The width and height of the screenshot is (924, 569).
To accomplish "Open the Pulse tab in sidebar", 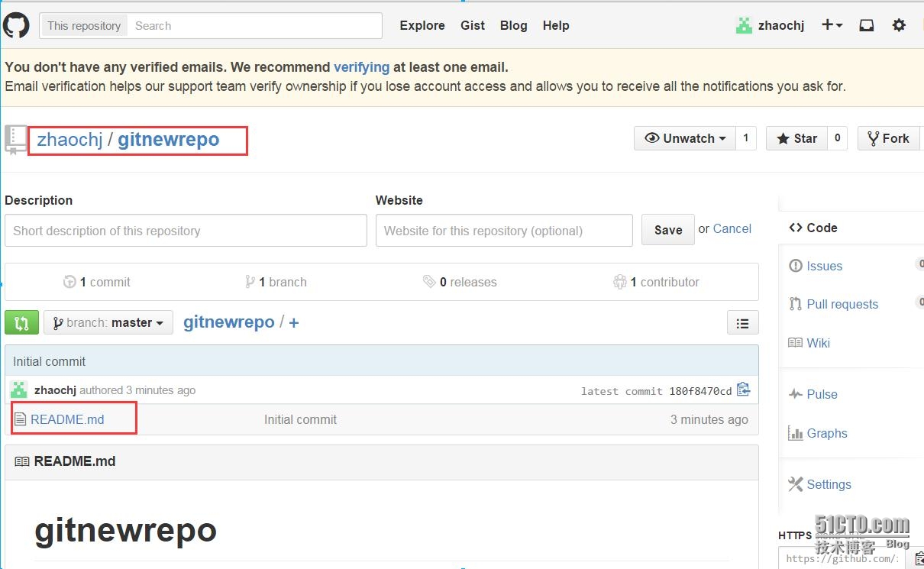I will 813,394.
